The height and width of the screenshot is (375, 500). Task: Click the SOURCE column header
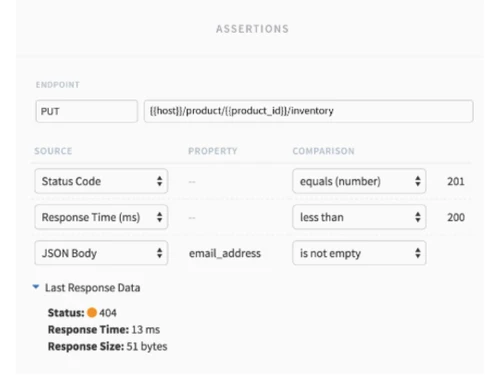(53, 151)
